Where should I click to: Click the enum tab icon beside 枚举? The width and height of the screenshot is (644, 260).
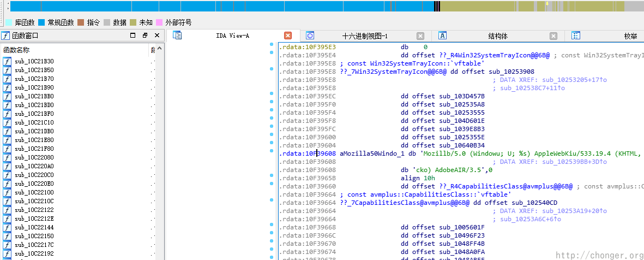[x=576, y=36]
